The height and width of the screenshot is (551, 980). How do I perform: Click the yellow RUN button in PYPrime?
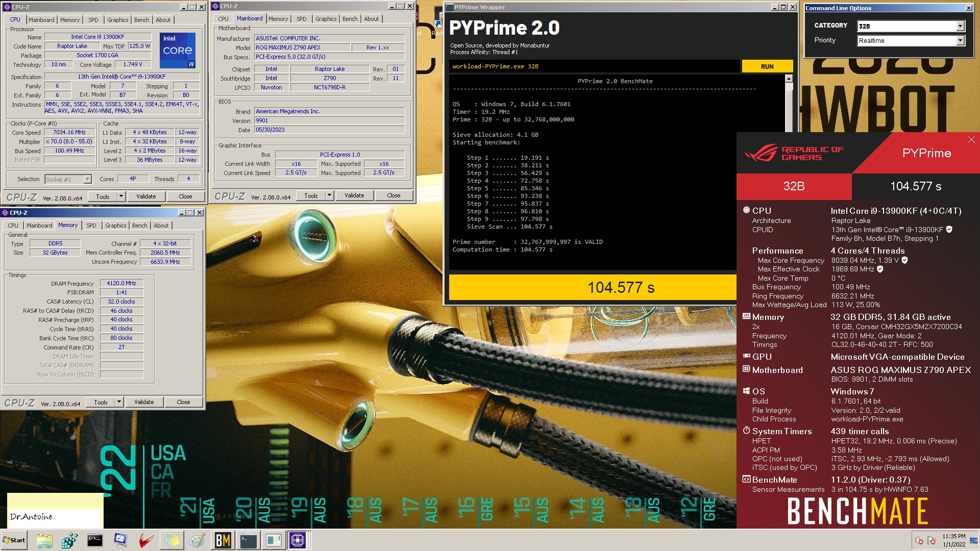(767, 66)
